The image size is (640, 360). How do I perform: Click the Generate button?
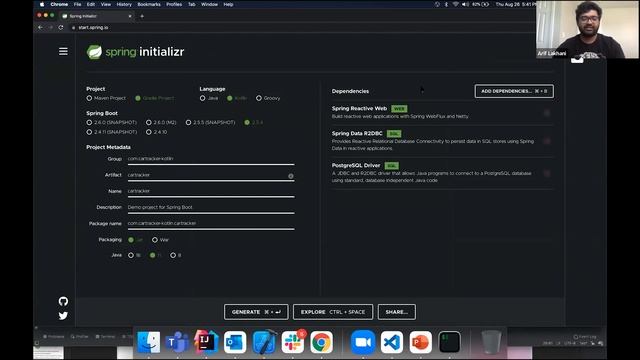[x=256, y=312]
